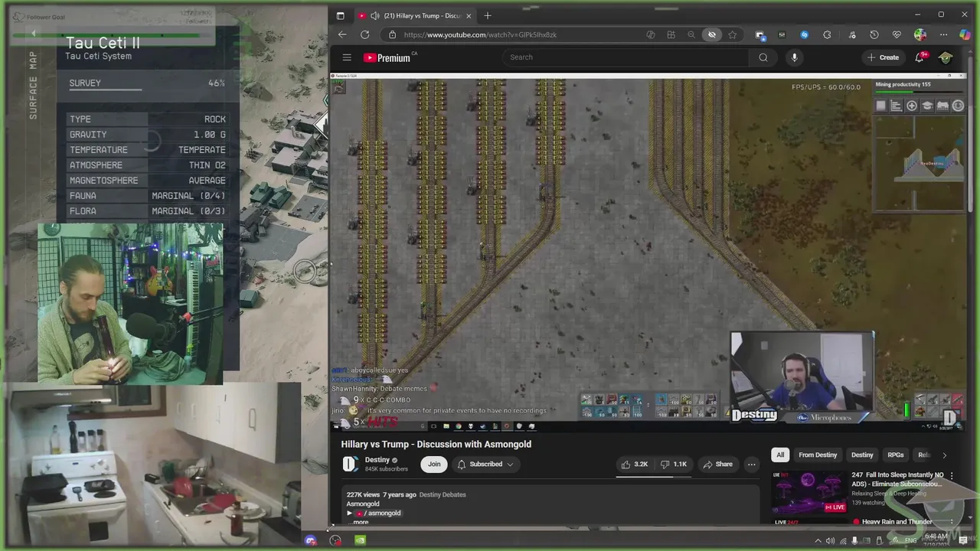Image resolution: width=980 pixels, height=551 pixels.
Task: Open the 6:48 AM clock and calendar
Action: (936, 540)
